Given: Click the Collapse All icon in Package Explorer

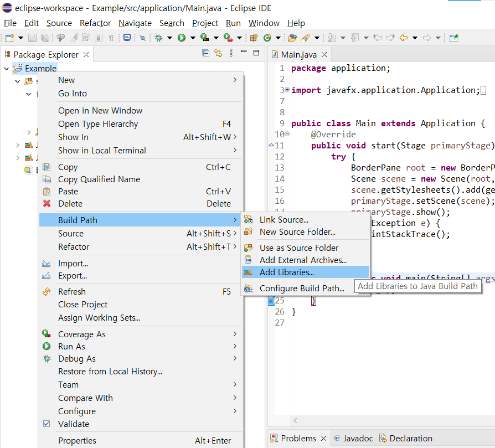Looking at the screenshot, I should tap(205, 53).
